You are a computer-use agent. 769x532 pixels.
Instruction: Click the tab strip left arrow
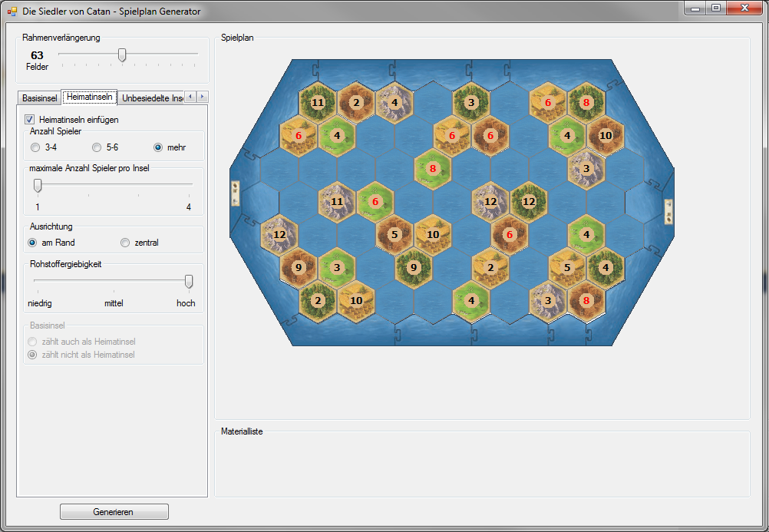coord(191,97)
